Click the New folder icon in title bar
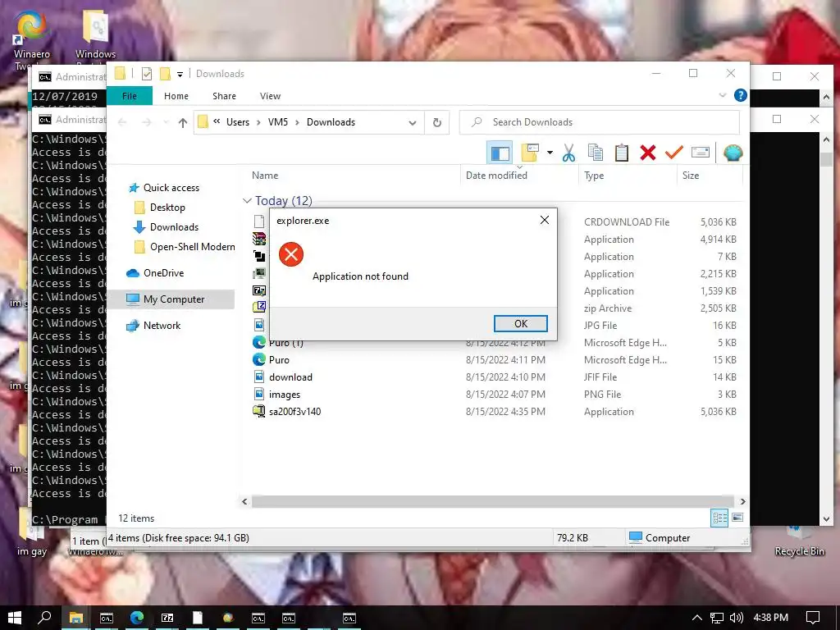The width and height of the screenshot is (840, 630). (x=165, y=74)
